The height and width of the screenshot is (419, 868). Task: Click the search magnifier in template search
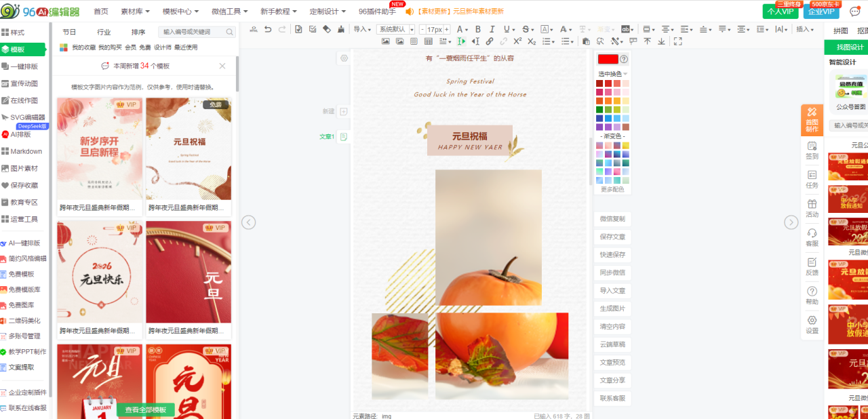[230, 32]
